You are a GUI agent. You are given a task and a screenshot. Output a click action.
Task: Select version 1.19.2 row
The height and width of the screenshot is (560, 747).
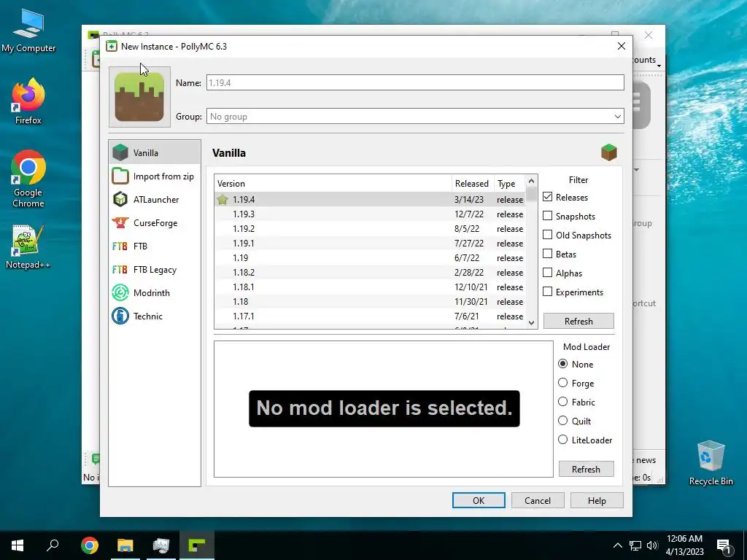[370, 228]
